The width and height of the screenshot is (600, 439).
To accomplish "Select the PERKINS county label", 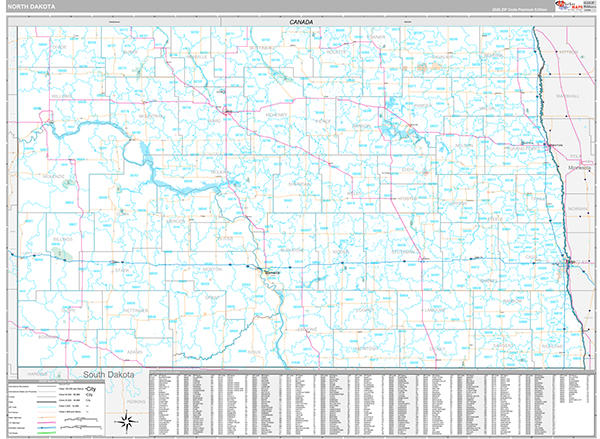I will pos(136,401).
